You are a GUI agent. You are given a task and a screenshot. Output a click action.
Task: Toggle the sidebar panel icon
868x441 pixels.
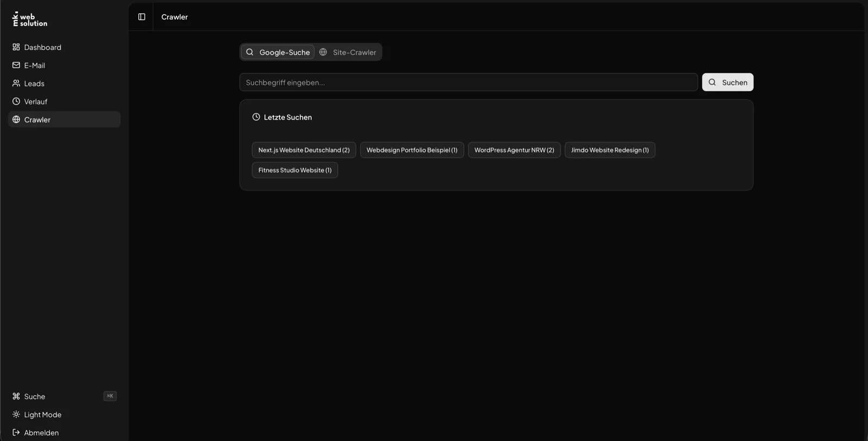[142, 17]
